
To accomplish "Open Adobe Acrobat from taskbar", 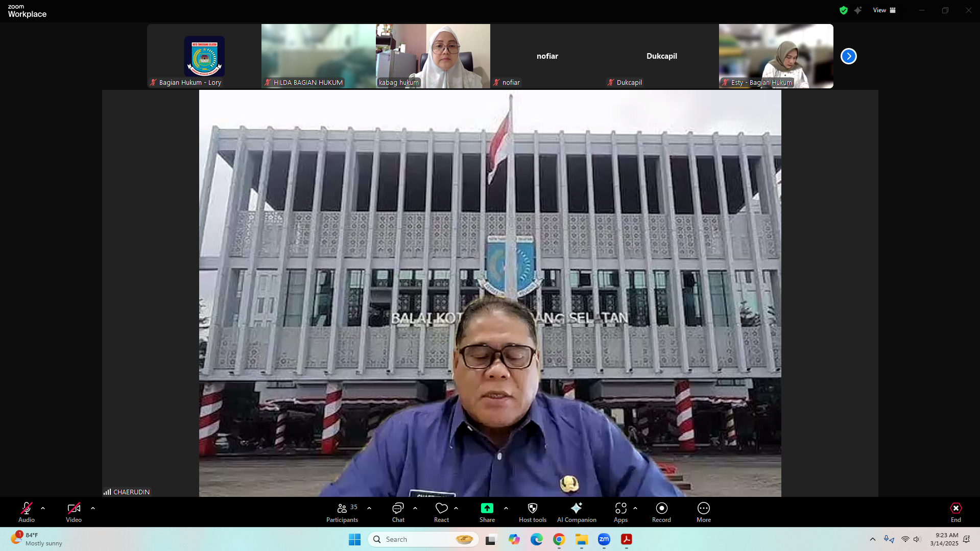I will click(627, 539).
